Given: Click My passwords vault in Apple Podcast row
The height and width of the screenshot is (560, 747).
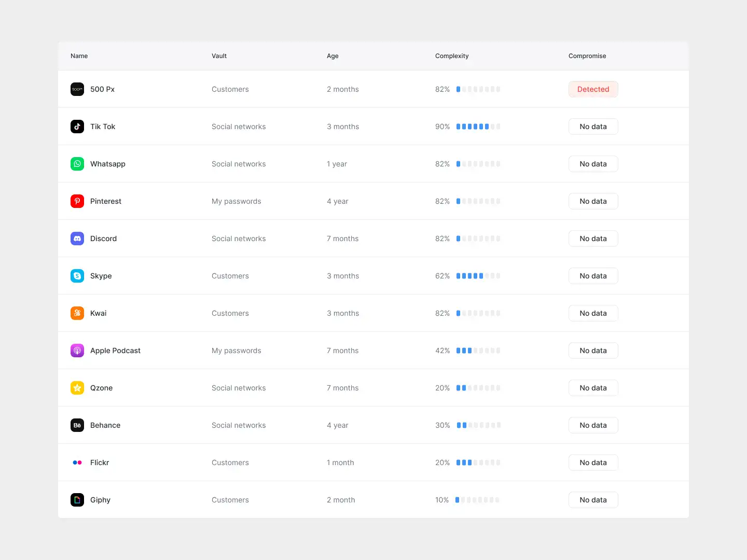Looking at the screenshot, I should click(x=237, y=351).
